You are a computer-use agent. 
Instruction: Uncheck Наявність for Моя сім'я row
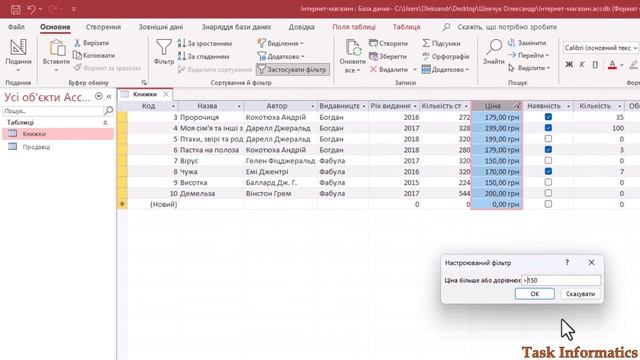tap(548, 128)
